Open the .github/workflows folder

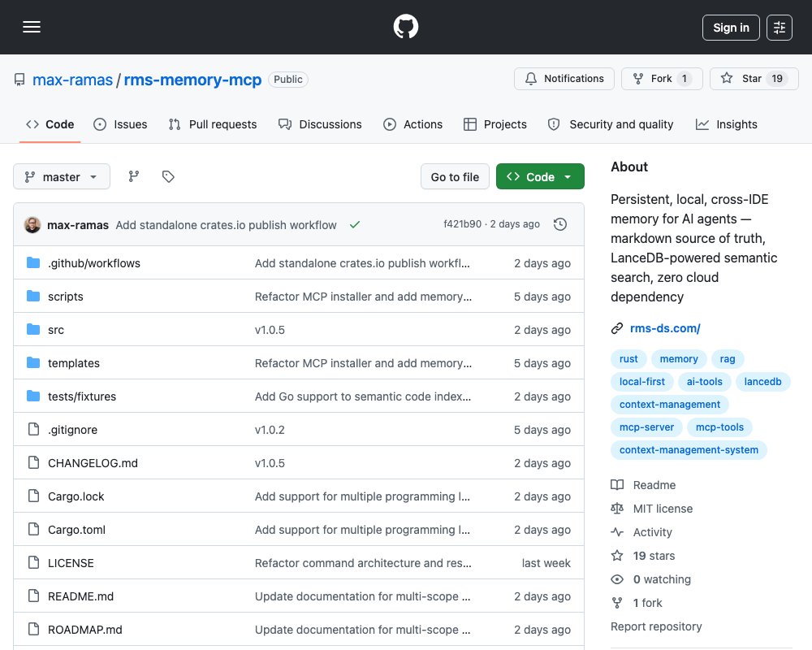pos(93,263)
